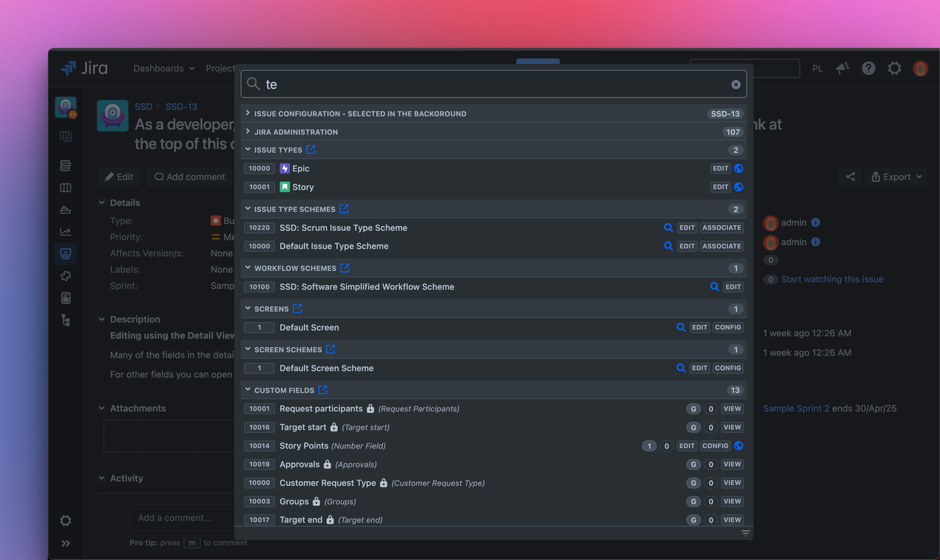This screenshot has width=940, height=560.
Task: Click the G badge in Groups row
Action: point(693,502)
